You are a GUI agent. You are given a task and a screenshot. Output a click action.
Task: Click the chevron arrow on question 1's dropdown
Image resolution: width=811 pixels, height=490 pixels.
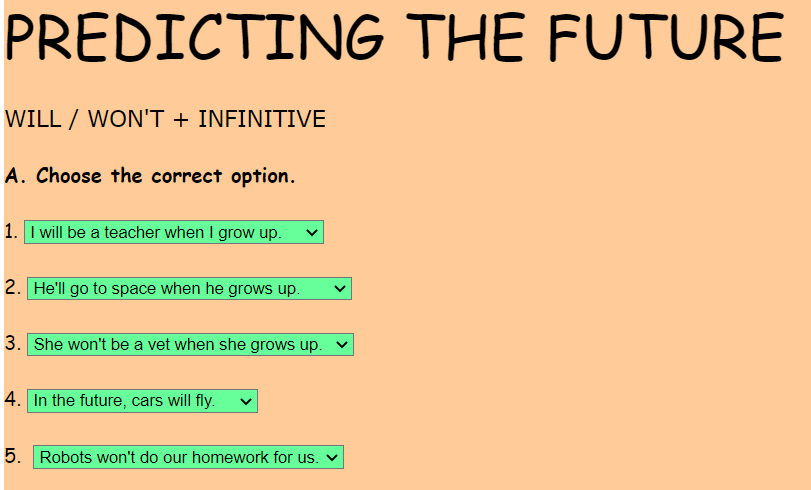click(x=312, y=232)
